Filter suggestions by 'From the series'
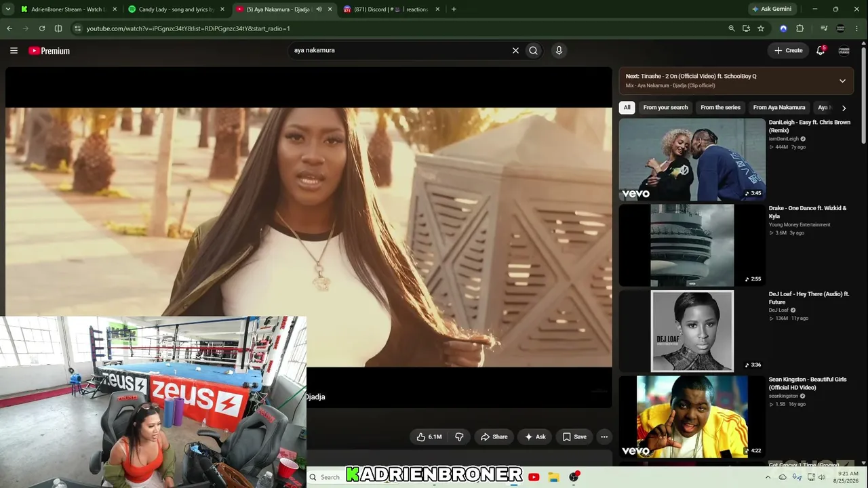This screenshot has width=868, height=488. pyautogui.click(x=720, y=108)
